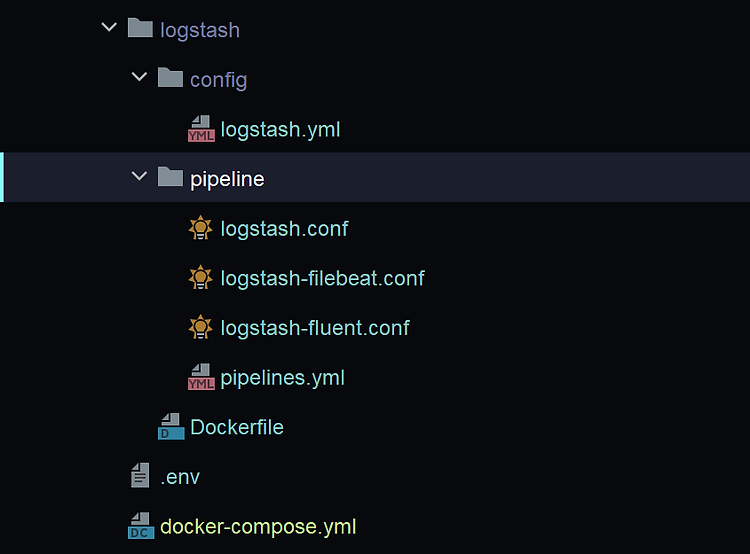Select the Dockerfile entry

point(236,427)
